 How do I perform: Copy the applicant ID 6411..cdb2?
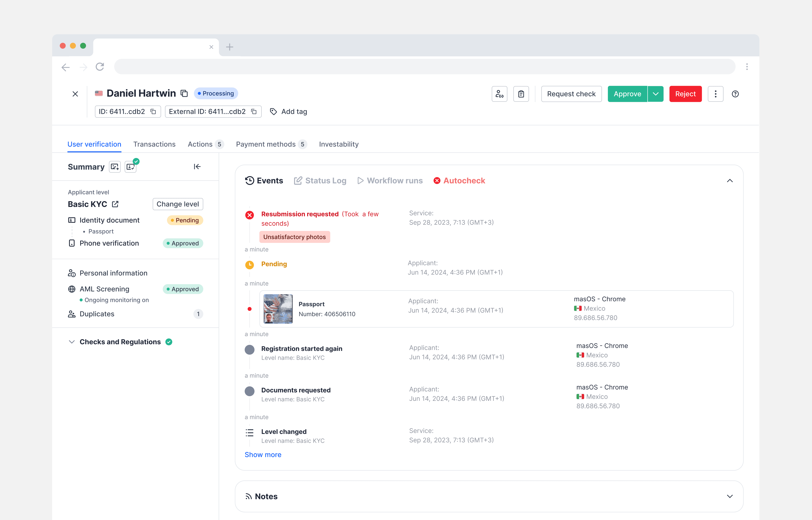153,111
